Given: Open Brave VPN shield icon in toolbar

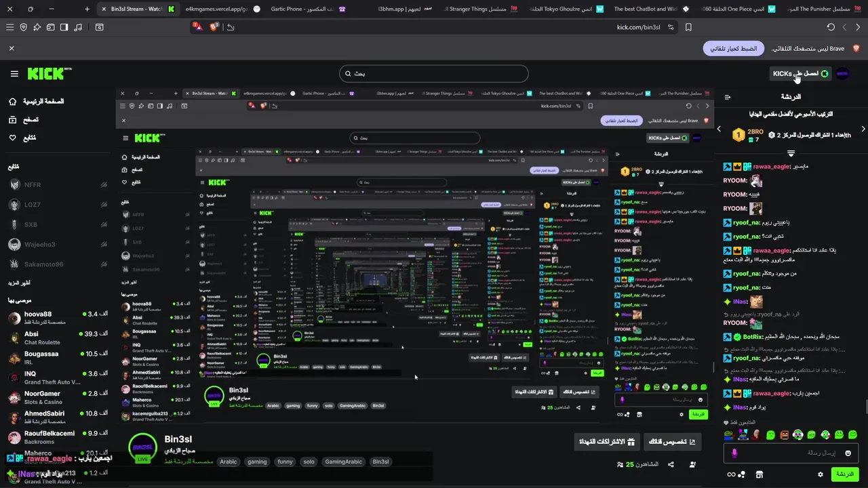Looking at the screenshot, I should tap(24, 27).
